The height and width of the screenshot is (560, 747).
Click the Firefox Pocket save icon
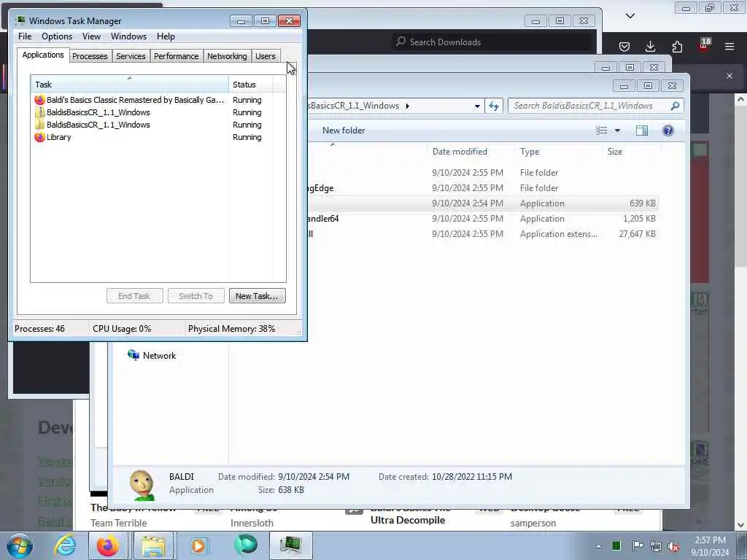coord(624,47)
